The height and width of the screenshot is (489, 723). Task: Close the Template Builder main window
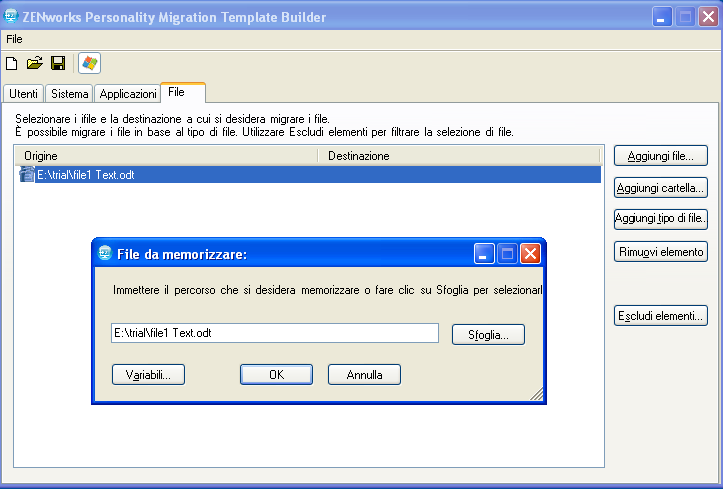(x=708, y=17)
